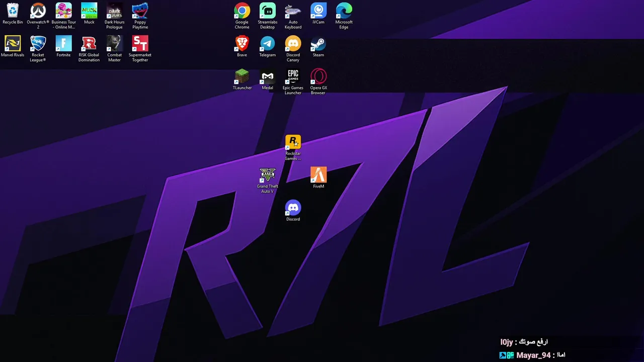Select the Discord Canary icon
Screen dimensions: 644x362
tap(293, 49)
